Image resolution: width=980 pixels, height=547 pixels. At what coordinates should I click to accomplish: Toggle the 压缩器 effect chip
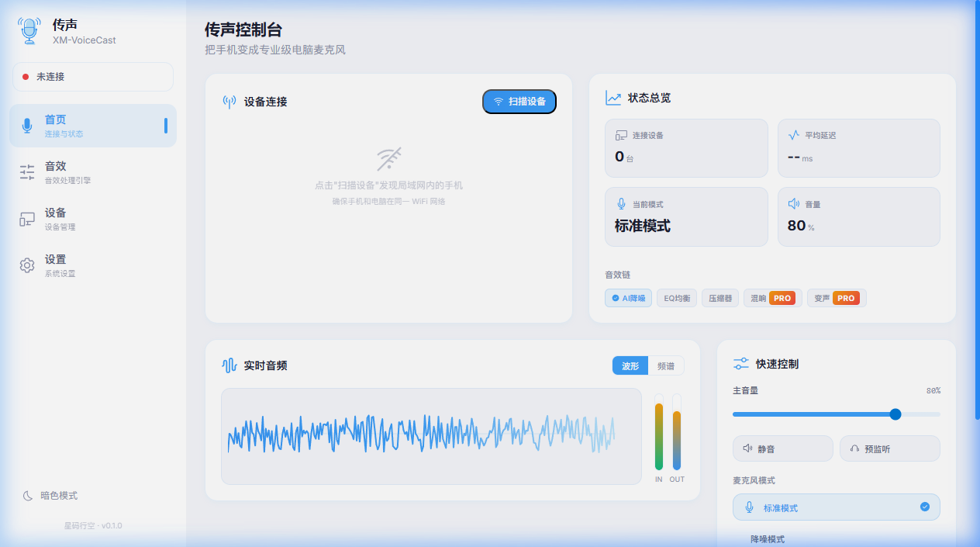point(720,298)
